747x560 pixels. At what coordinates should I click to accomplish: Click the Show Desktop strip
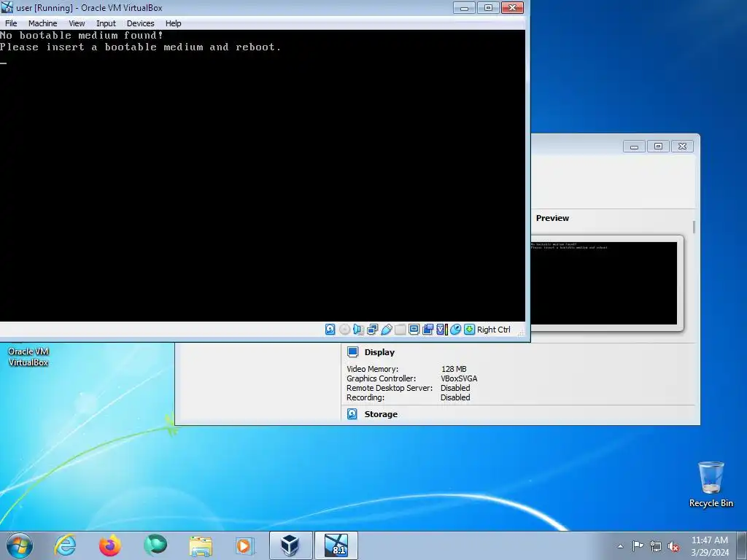(x=742, y=545)
